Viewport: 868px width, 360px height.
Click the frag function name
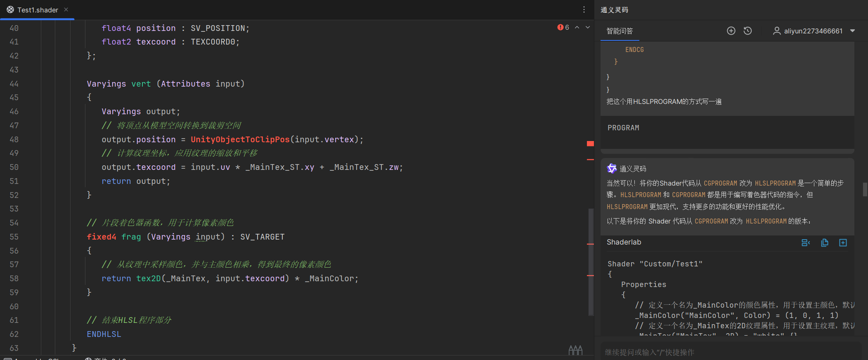[131, 237]
